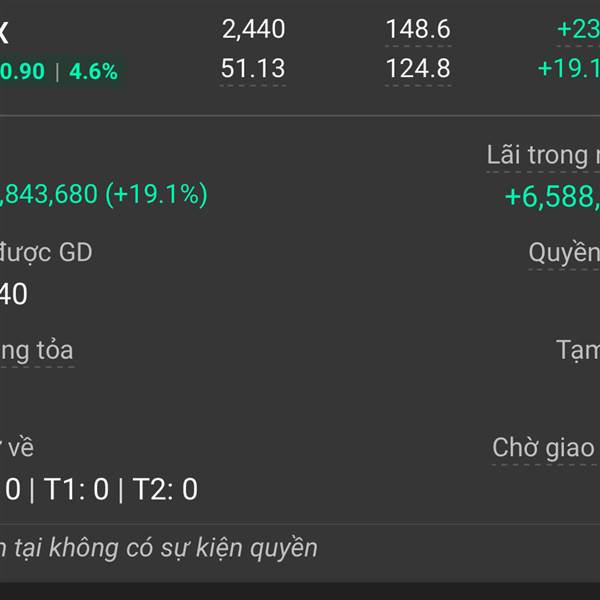The image size is (600, 600).
Task: Click the 'Chờ giao' underlined label
Action: tap(543, 448)
